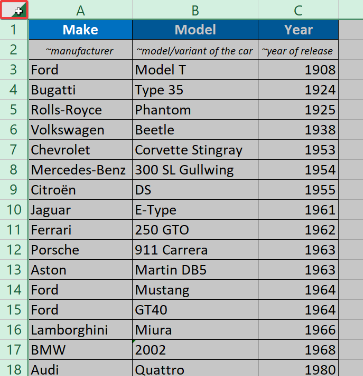Viewport: 363px width, 376px height.
Task: Select row 11 header
Action: tap(14, 230)
